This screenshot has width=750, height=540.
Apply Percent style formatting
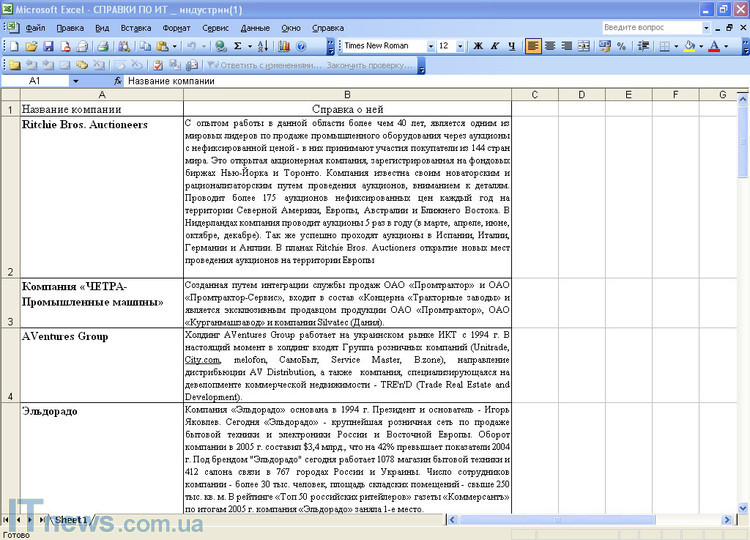[621, 46]
